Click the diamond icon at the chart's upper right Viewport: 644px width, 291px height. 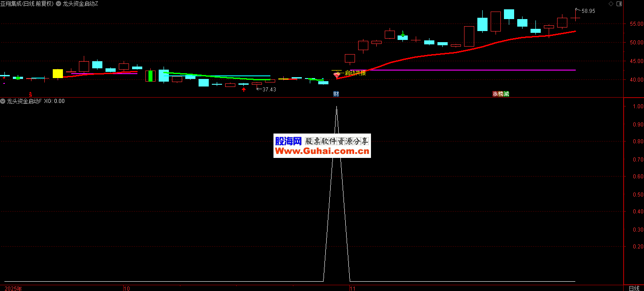611,4
